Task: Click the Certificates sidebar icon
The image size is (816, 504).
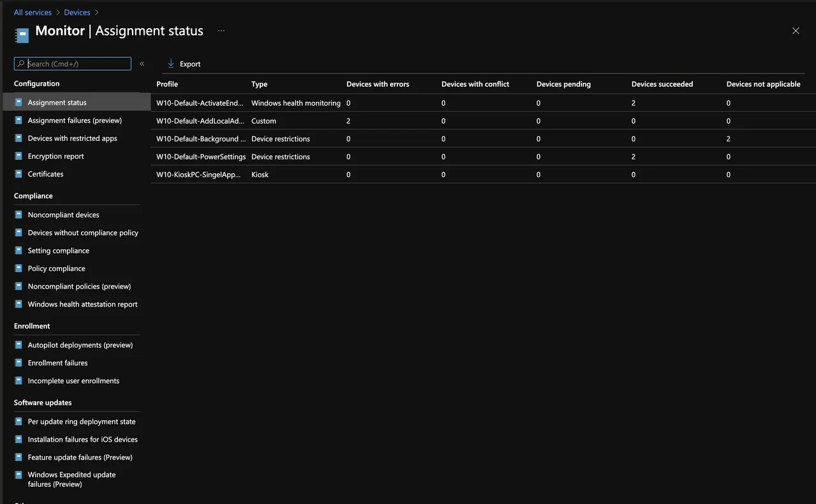Action: pyautogui.click(x=18, y=173)
